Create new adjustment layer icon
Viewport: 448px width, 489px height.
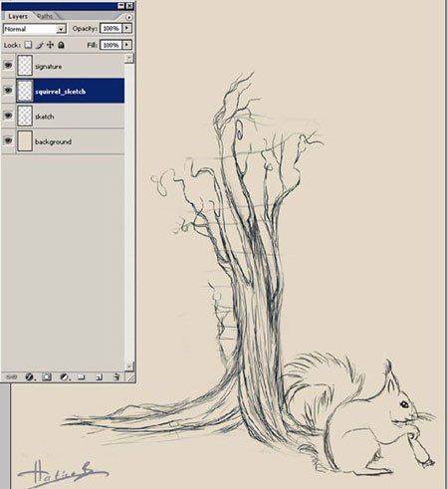click(x=65, y=376)
